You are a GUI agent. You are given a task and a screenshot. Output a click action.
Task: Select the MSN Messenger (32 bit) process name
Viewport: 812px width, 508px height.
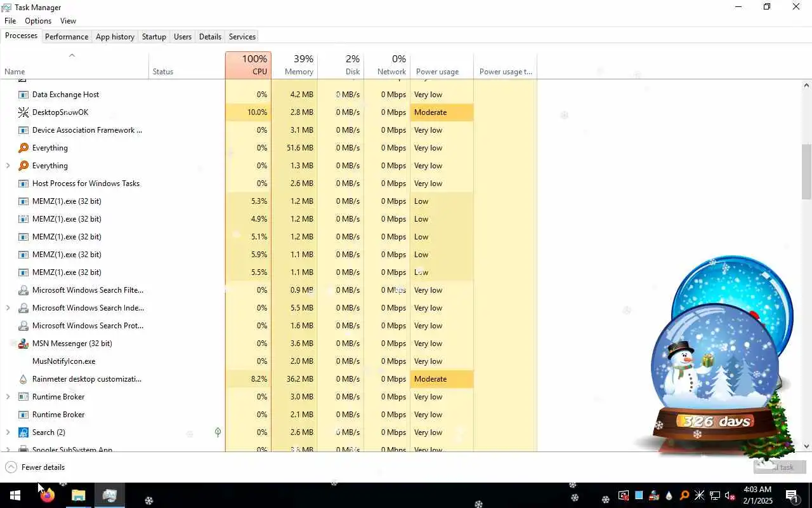point(72,344)
